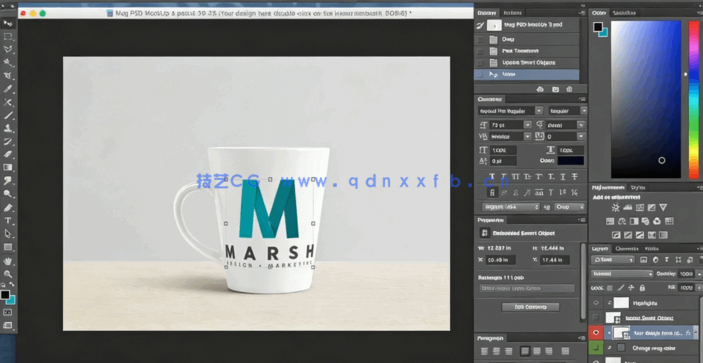Click the hue slider in Color panel
703x363 pixels.
(x=694, y=99)
